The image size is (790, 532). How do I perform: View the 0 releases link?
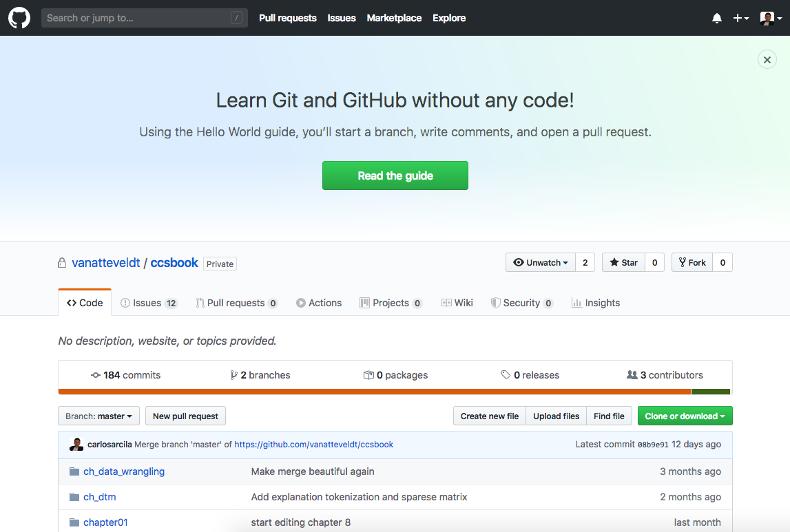coord(530,375)
